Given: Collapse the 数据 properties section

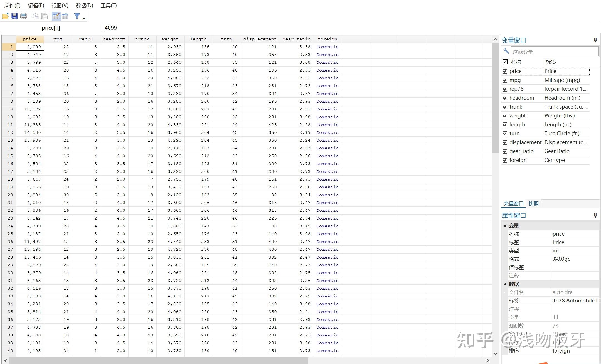Looking at the screenshot, I should click(505, 284).
